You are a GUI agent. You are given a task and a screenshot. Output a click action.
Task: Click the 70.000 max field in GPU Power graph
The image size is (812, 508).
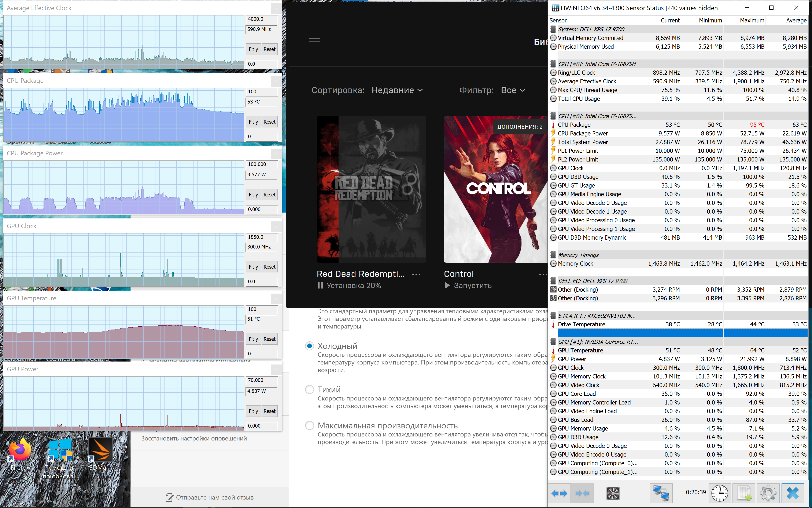(262, 380)
